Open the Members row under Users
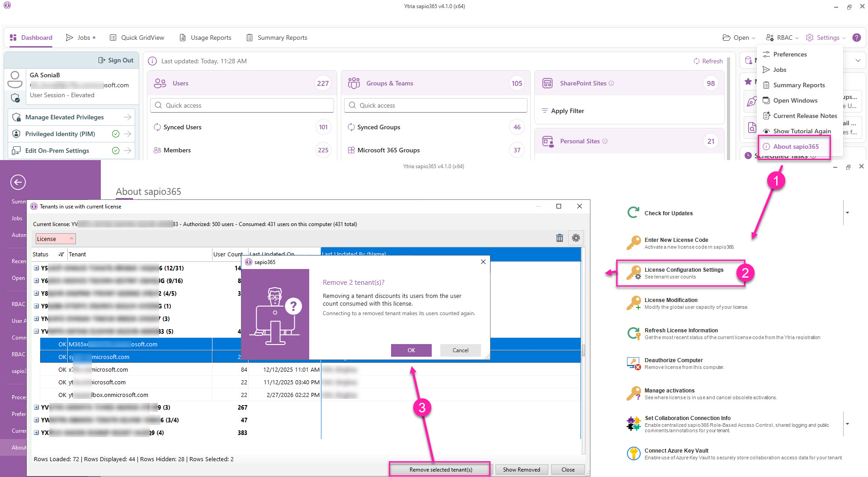Viewport: 868px width, 477px height. click(x=242, y=150)
